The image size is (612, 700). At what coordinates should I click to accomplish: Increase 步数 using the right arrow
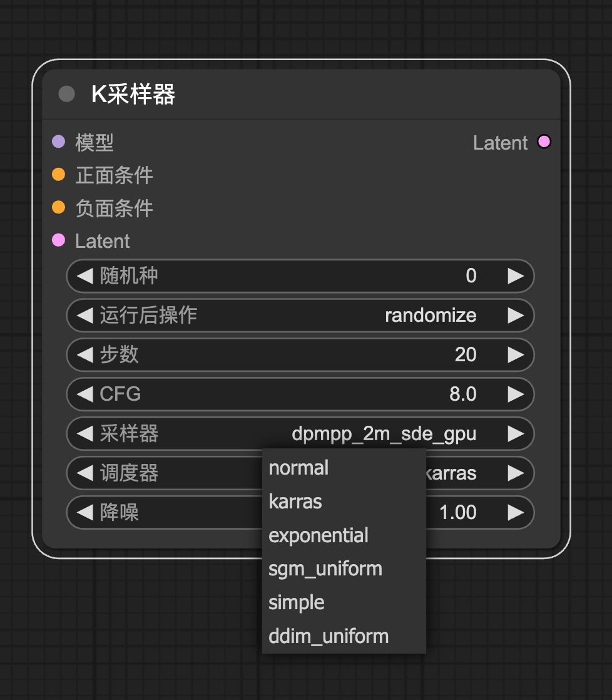516,354
